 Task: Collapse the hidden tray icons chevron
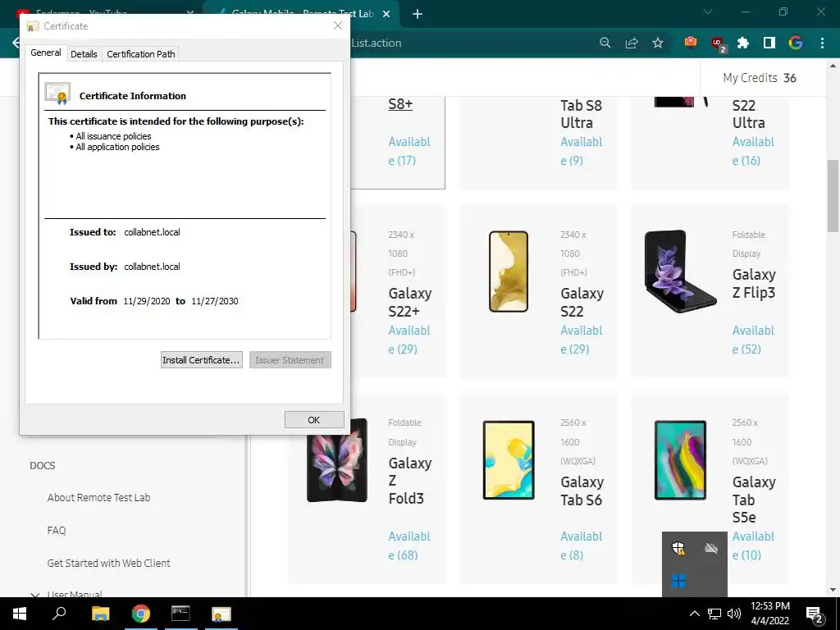[694, 614]
